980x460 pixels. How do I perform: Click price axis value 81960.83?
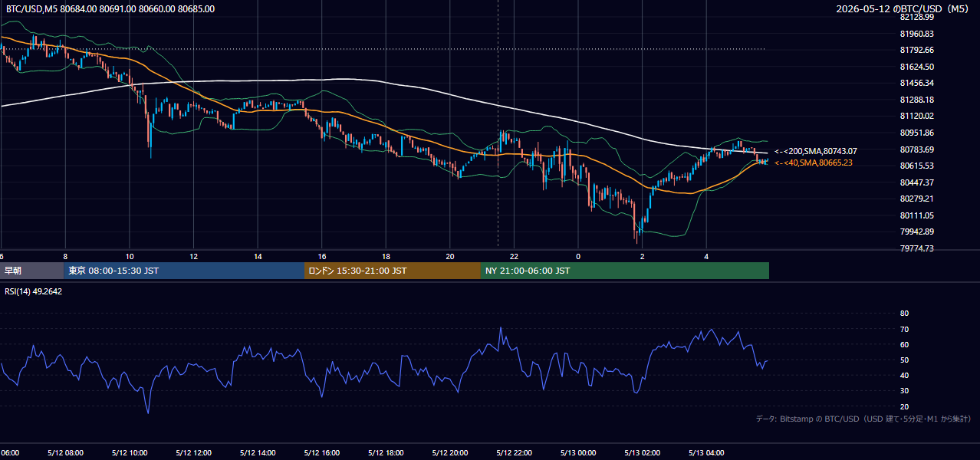coord(916,34)
